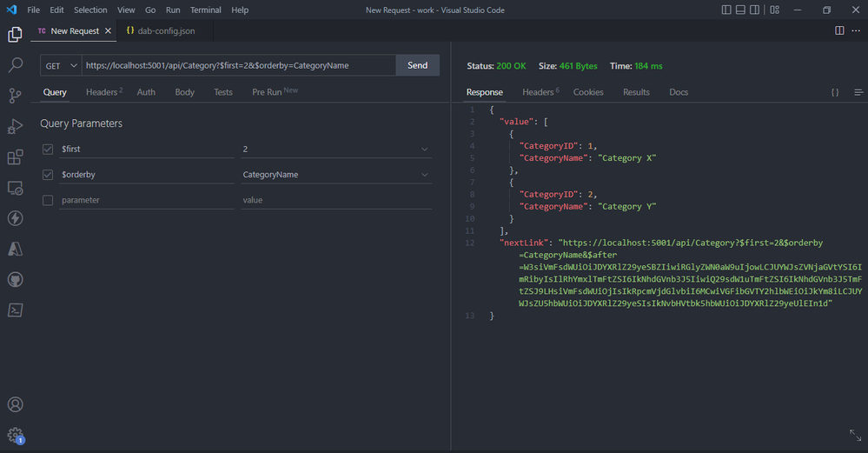Switch to the Tests tab
Screen dimensions: 868x453
pyautogui.click(x=223, y=92)
